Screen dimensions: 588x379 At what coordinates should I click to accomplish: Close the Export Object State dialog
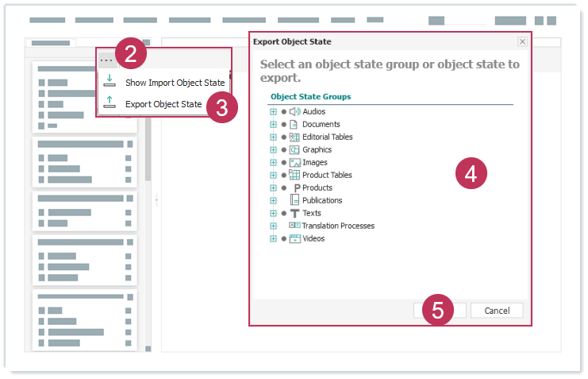522,41
